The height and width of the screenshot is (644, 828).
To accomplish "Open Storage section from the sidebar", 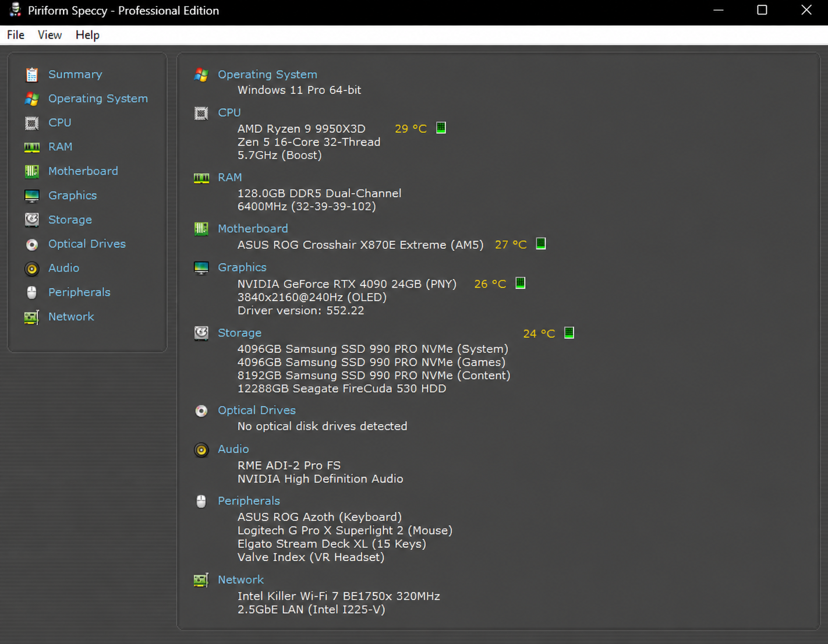I will pos(70,220).
